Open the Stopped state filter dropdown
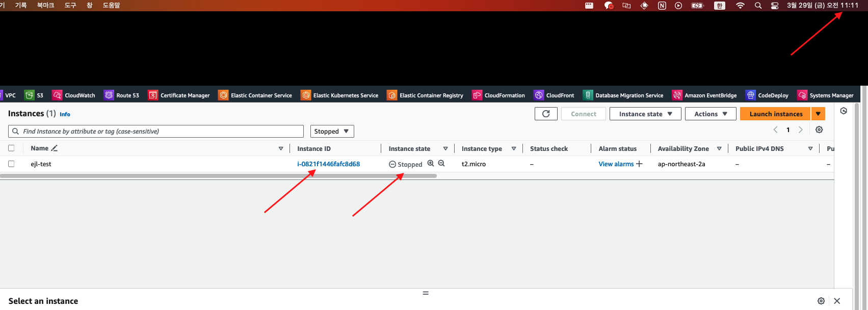 point(332,132)
